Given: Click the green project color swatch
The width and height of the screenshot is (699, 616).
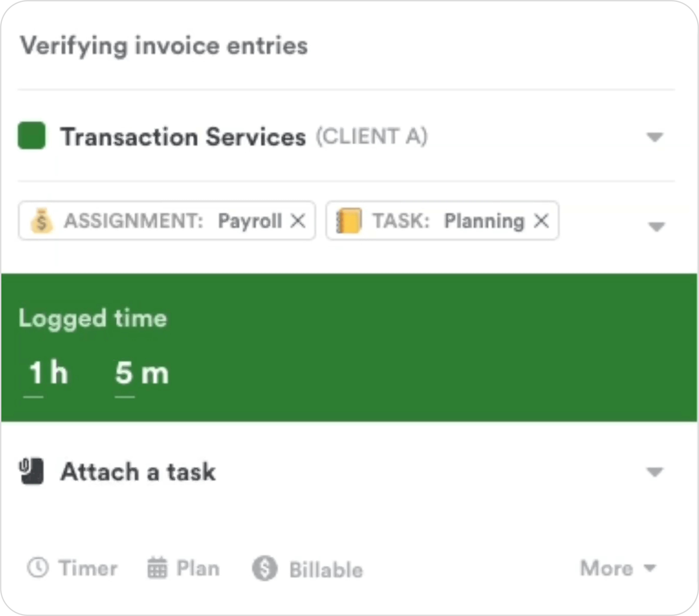Looking at the screenshot, I should coord(32,136).
